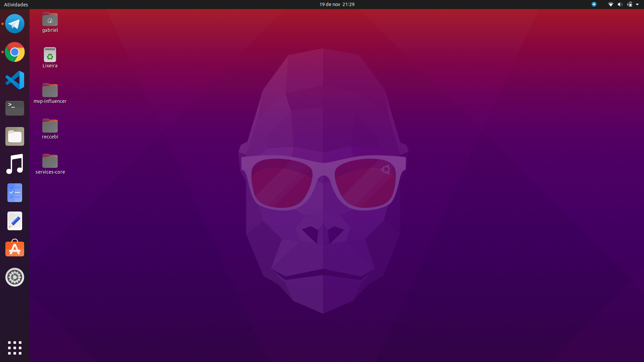Click the Wi-Fi status icon
The height and width of the screenshot is (362, 644).
click(x=610, y=4)
